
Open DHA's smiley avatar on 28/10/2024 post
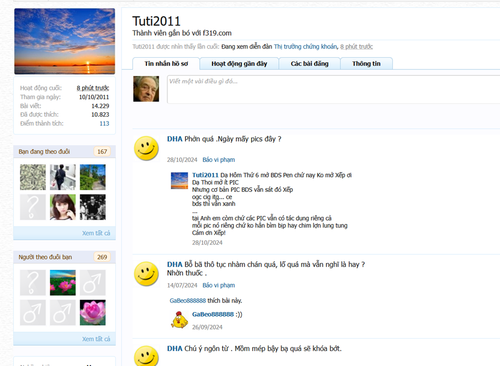[146, 148]
